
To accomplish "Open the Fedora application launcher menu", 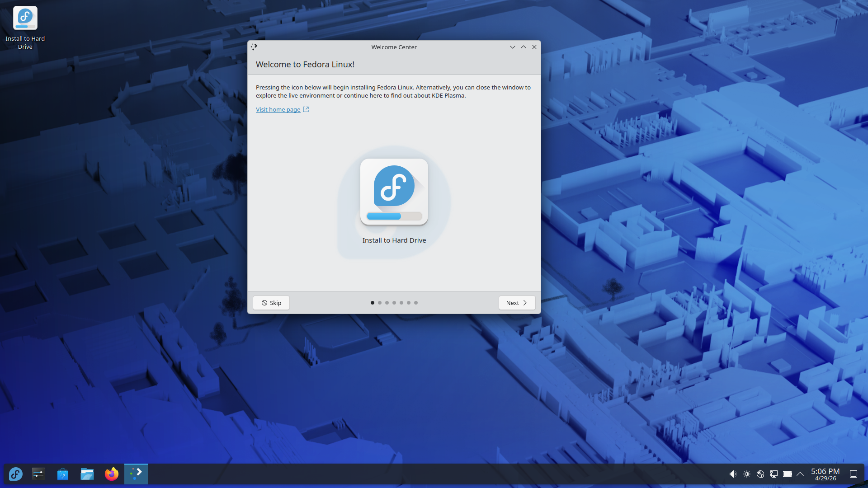I will (x=16, y=474).
